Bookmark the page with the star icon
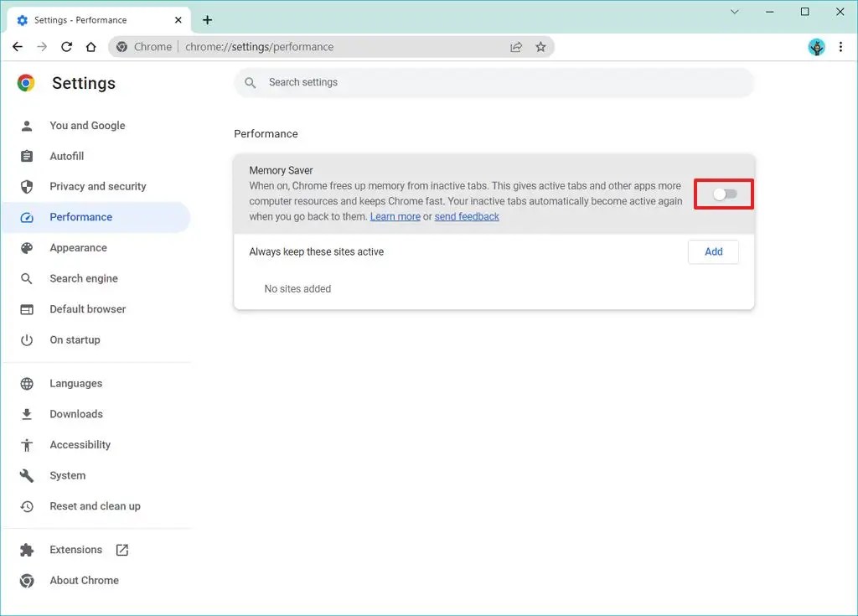This screenshot has width=858, height=616. 540,47
